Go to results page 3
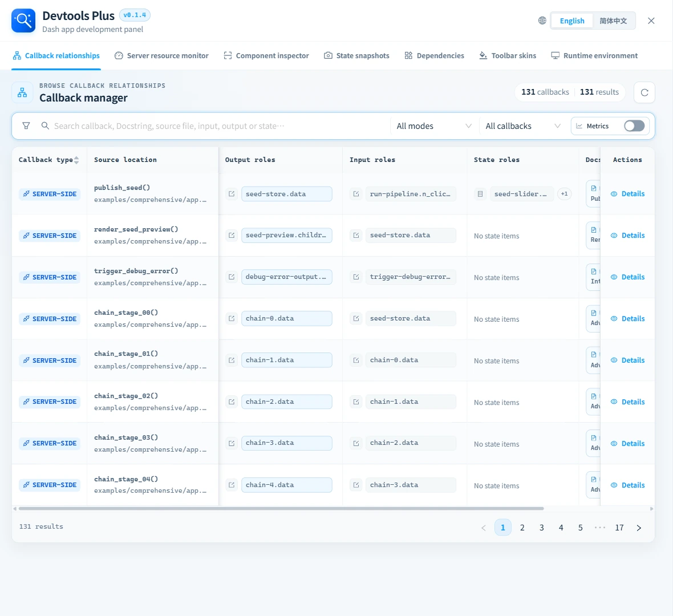The image size is (673, 616). coord(542,528)
